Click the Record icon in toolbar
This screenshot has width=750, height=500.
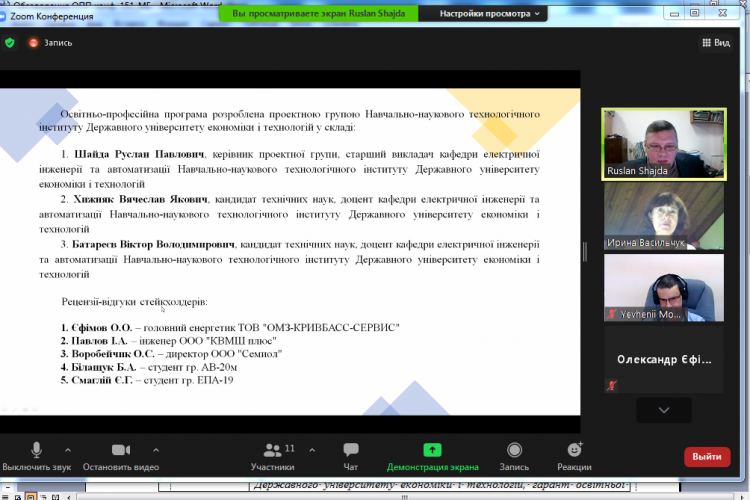tap(514, 451)
